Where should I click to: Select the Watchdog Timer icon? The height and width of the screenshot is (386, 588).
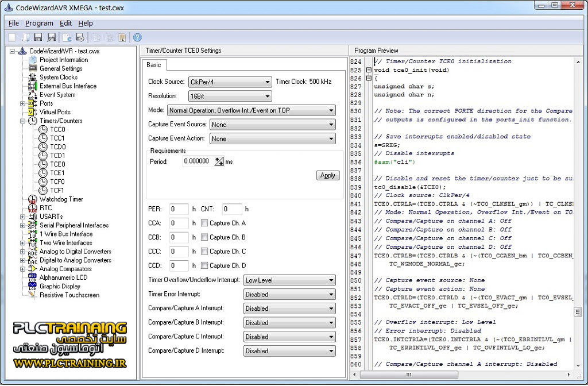tap(32, 199)
